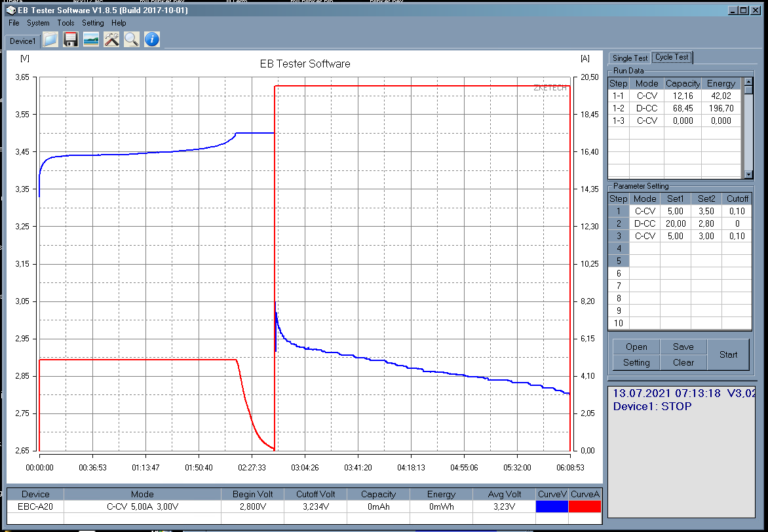768x532 pixels.
Task: Click the Clear button
Action: (683, 362)
